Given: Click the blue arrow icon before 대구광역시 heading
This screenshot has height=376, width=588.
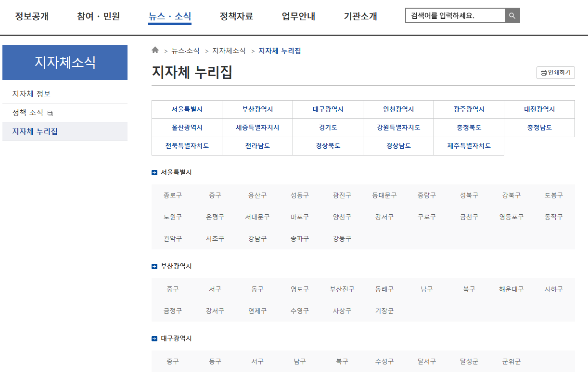Looking at the screenshot, I should click(x=155, y=338).
